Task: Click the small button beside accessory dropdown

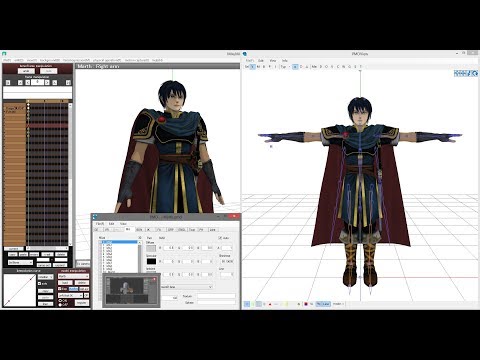Action: 87,295
